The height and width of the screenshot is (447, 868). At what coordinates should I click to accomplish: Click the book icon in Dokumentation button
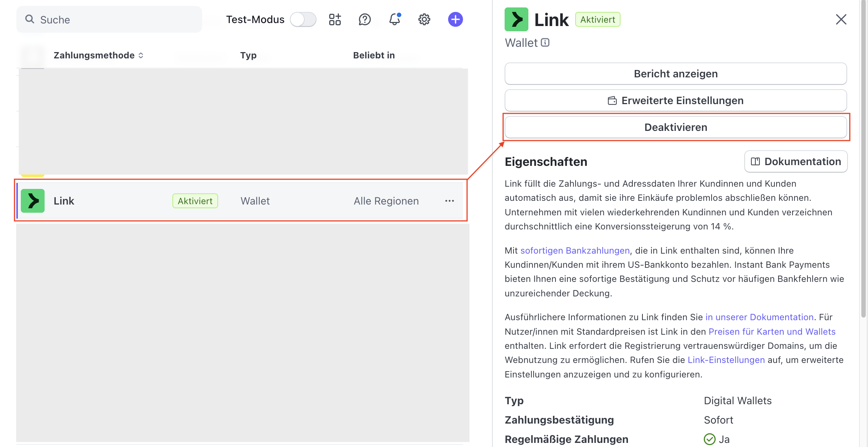tap(755, 161)
